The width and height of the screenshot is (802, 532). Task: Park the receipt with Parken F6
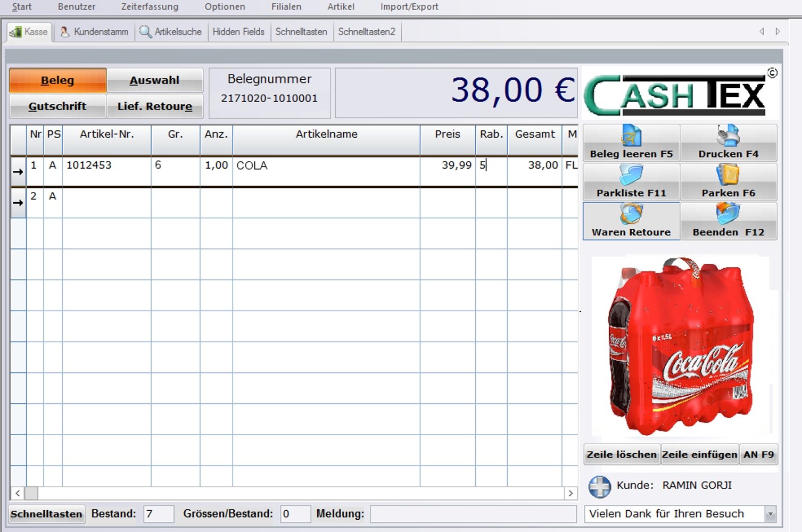click(x=729, y=182)
